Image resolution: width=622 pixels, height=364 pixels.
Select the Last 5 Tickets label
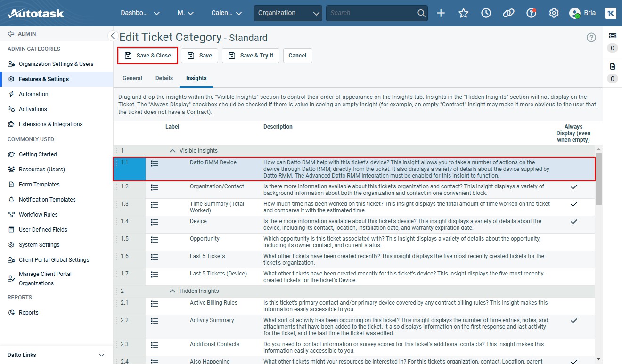[x=207, y=256]
